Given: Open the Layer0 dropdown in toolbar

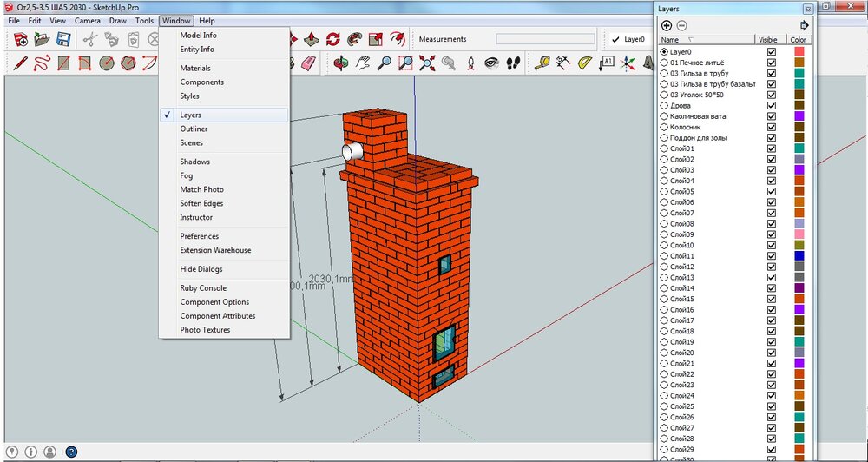Looking at the screenshot, I should [634, 39].
